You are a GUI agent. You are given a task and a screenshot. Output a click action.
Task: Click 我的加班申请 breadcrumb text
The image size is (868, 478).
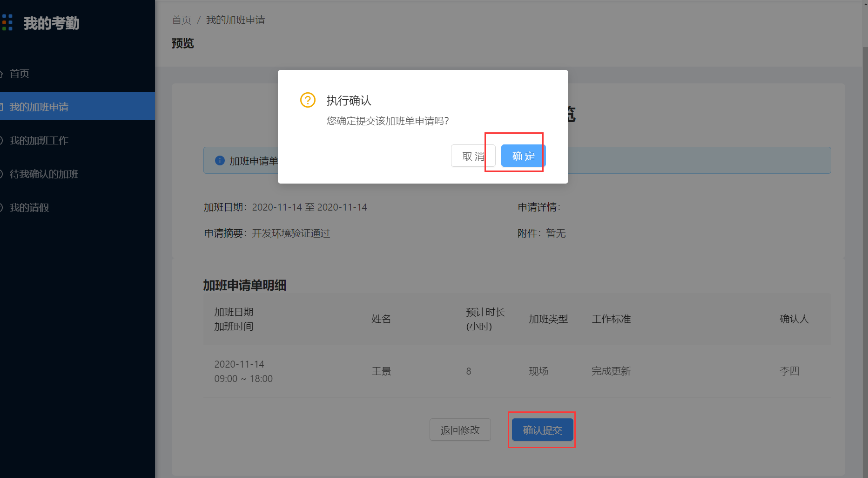pos(236,20)
